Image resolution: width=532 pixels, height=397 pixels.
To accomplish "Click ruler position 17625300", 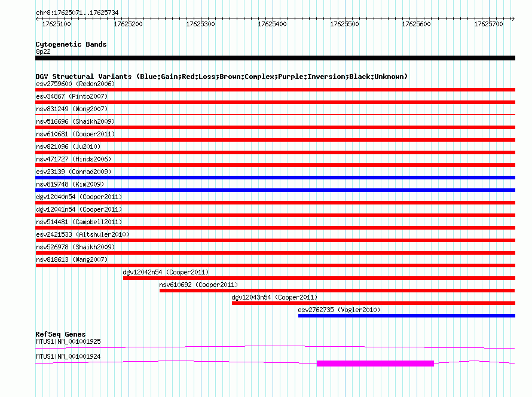I will (x=200, y=24).
